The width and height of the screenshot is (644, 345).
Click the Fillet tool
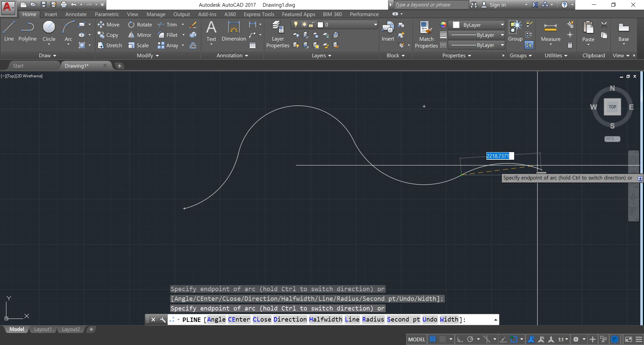click(x=167, y=35)
